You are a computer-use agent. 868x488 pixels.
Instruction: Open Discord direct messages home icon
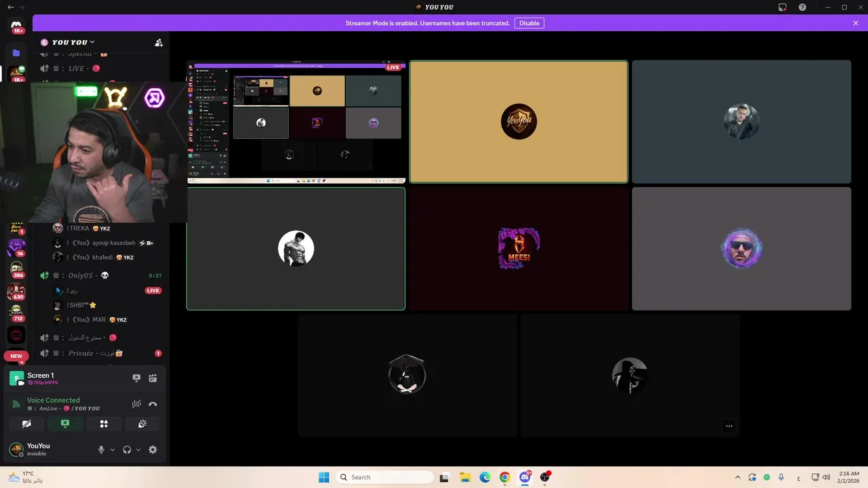[16, 25]
